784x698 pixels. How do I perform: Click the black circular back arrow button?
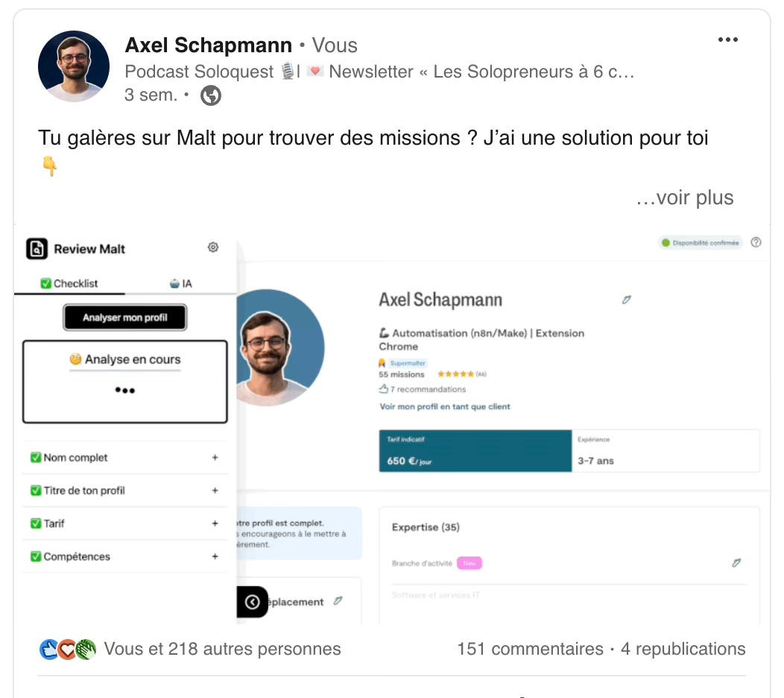[252, 602]
